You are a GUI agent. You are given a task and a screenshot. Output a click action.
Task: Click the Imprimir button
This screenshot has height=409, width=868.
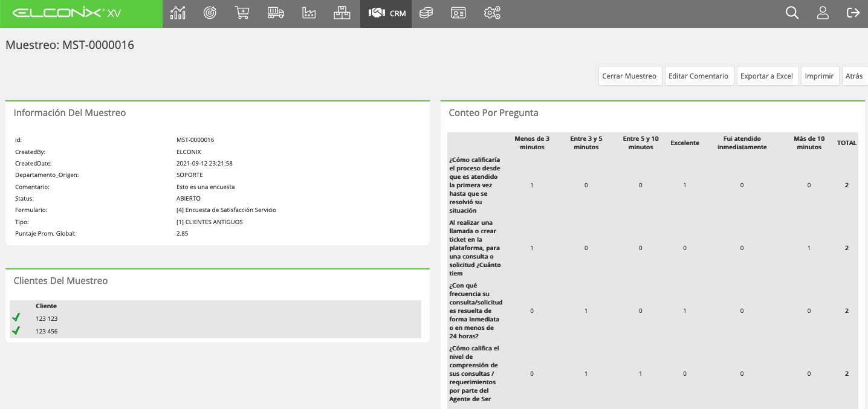(x=820, y=76)
